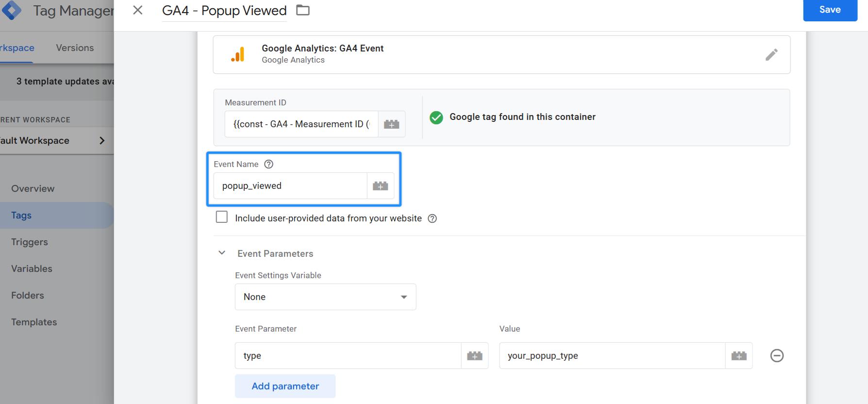This screenshot has width=868, height=404.
Task: Click green checkmark Google tag found icon
Action: click(x=436, y=118)
